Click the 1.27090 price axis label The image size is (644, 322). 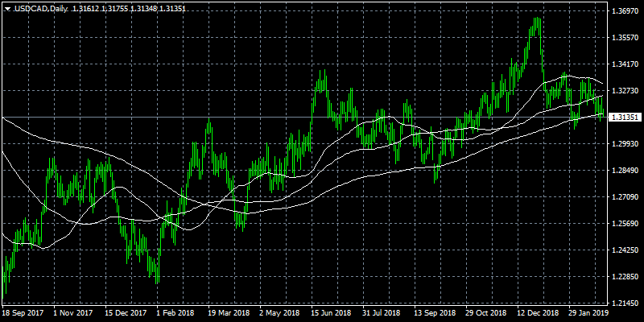coord(625,197)
